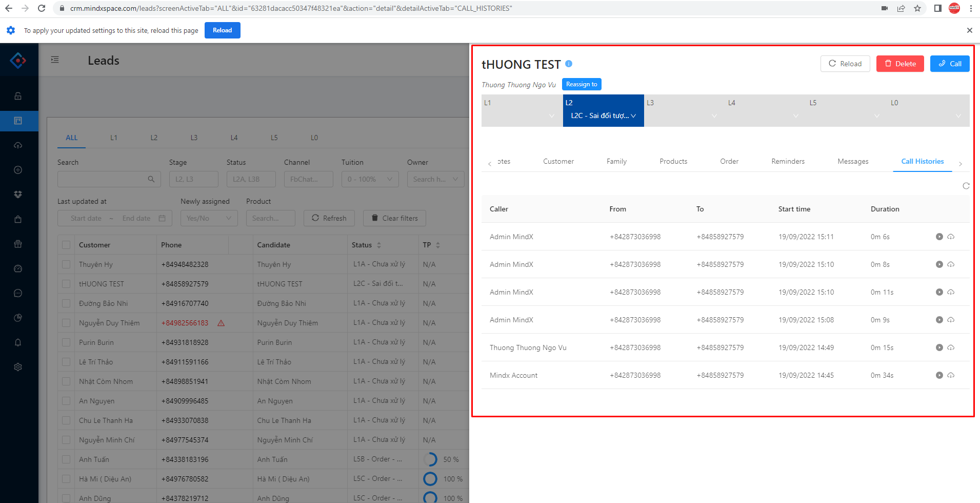Click the info icon next to tHUONG TEST
The height and width of the screenshot is (503, 980).
(x=569, y=64)
